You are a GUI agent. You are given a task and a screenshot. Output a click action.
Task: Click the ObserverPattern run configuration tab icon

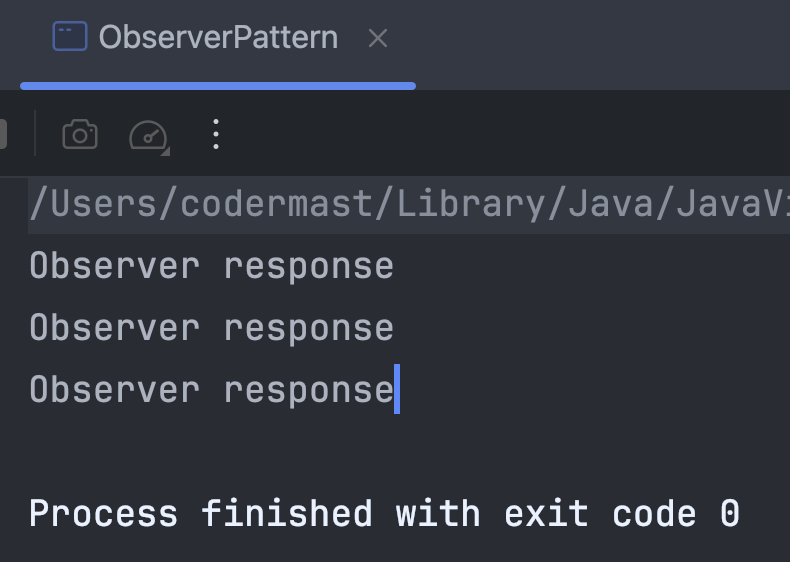point(69,38)
